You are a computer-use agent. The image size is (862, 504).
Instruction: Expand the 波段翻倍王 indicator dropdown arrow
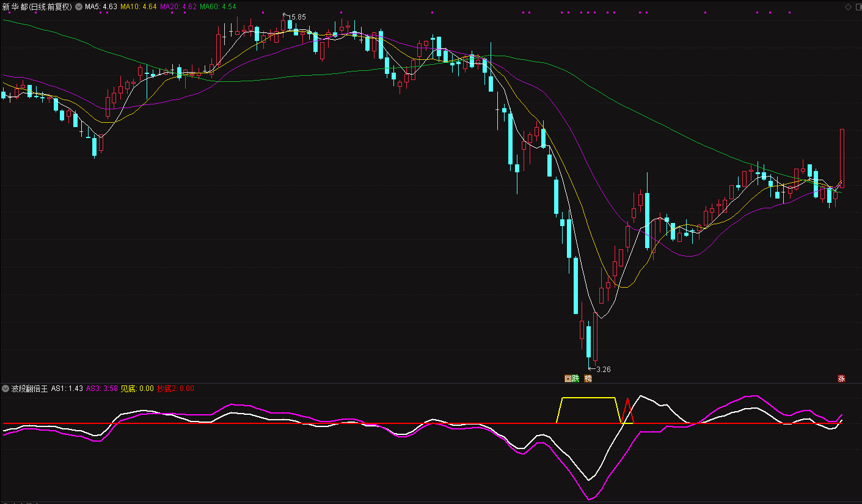click(6, 388)
